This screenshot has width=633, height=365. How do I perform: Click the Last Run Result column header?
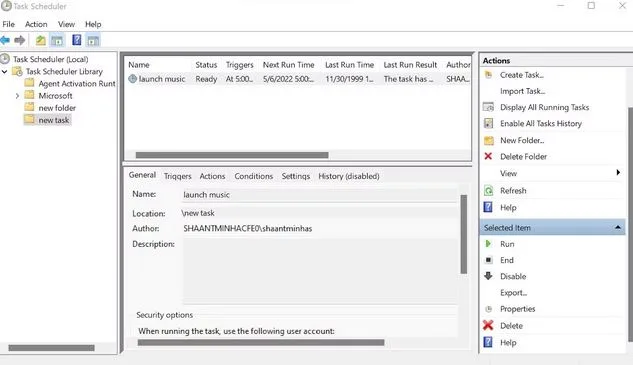click(410, 65)
